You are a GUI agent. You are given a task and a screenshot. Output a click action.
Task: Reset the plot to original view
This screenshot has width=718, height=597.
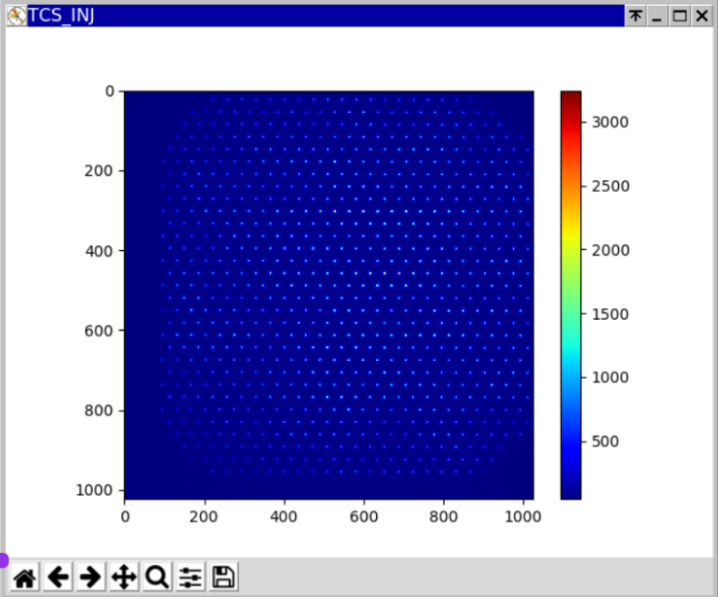(25, 577)
